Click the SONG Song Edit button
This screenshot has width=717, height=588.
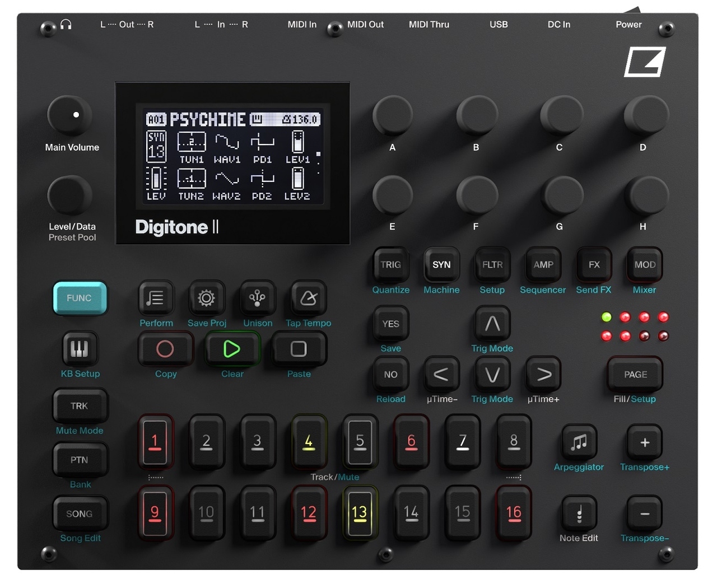pyautogui.click(x=80, y=514)
